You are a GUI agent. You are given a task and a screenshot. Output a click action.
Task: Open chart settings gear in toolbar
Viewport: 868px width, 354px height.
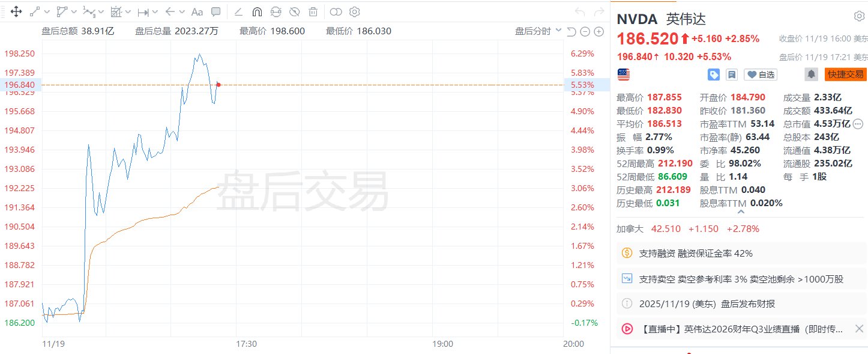tap(355, 11)
